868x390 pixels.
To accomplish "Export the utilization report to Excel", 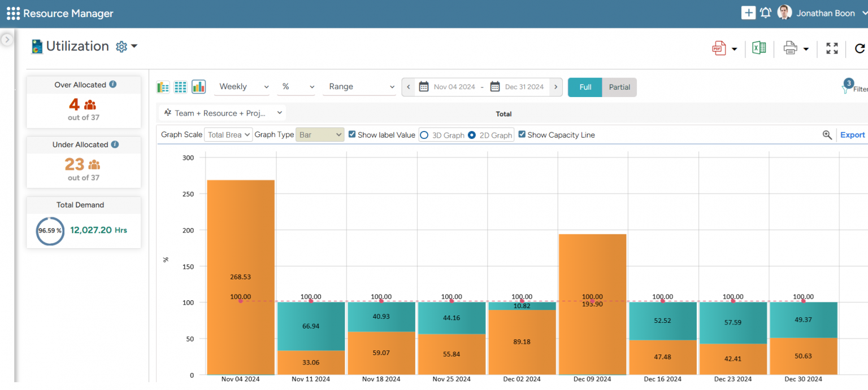I will (x=759, y=48).
